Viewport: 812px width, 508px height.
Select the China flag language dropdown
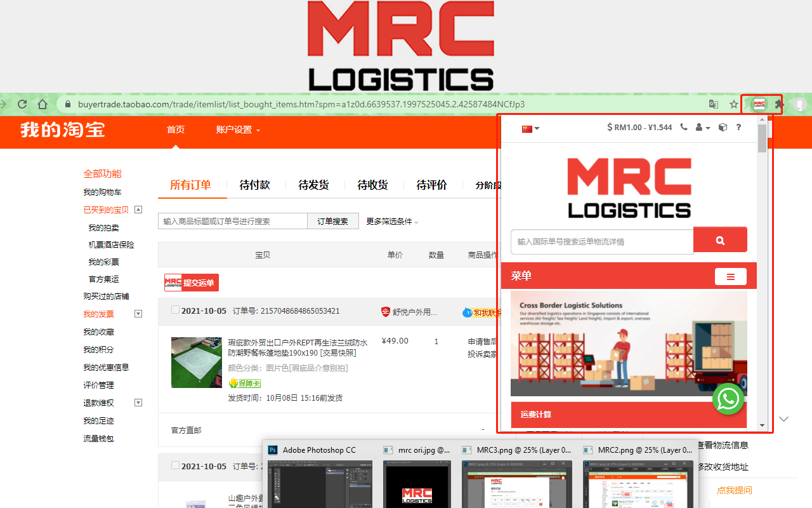click(530, 128)
